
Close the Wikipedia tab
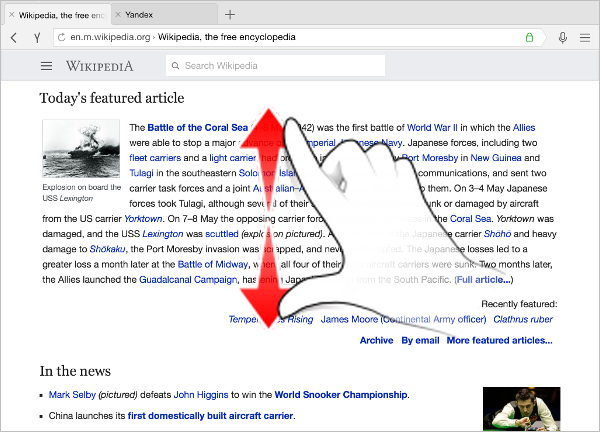11,15
